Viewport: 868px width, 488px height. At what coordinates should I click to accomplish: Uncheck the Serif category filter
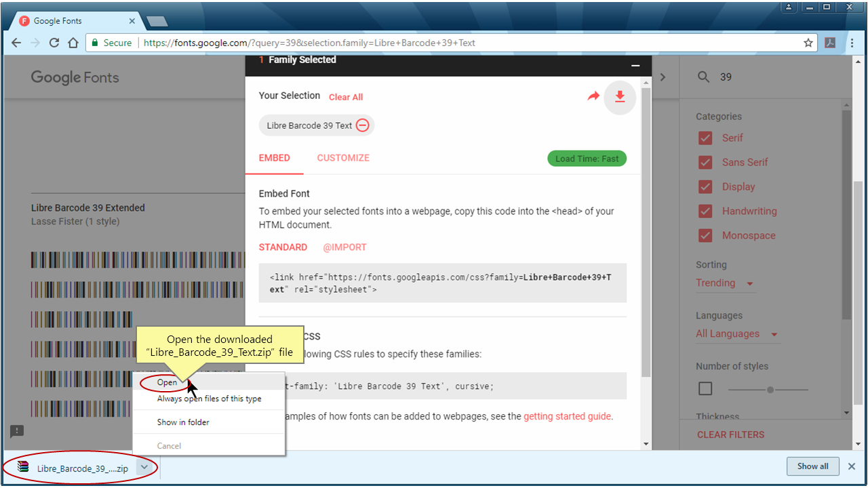coord(705,138)
